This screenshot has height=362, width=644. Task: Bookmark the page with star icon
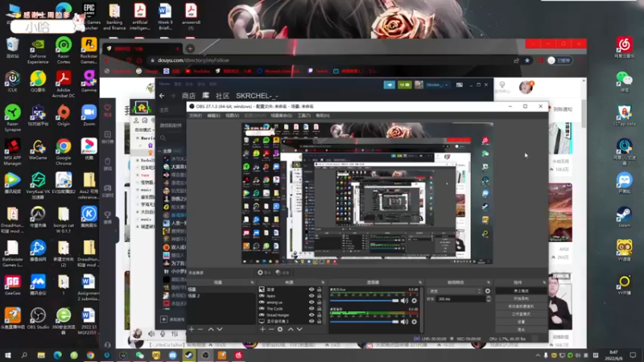click(x=527, y=60)
